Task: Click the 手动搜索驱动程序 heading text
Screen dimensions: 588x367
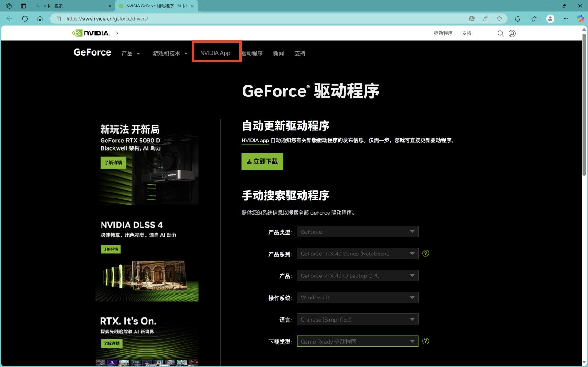Action: click(x=286, y=195)
